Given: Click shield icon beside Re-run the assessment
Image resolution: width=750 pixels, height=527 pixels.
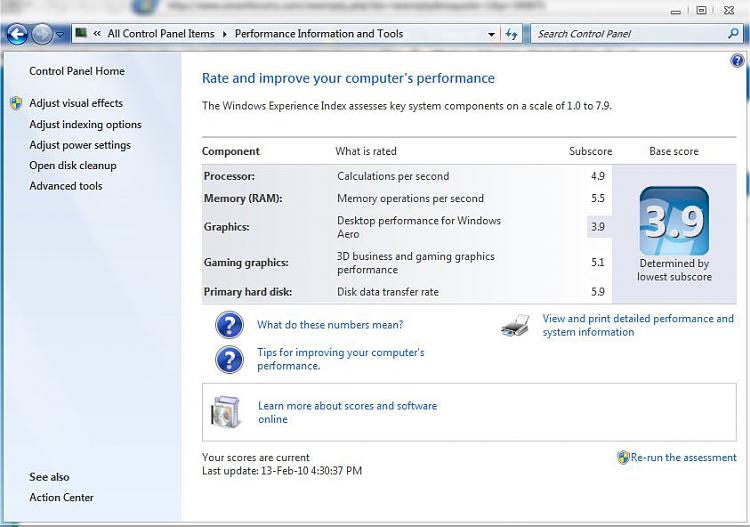Looking at the screenshot, I should 623,458.
